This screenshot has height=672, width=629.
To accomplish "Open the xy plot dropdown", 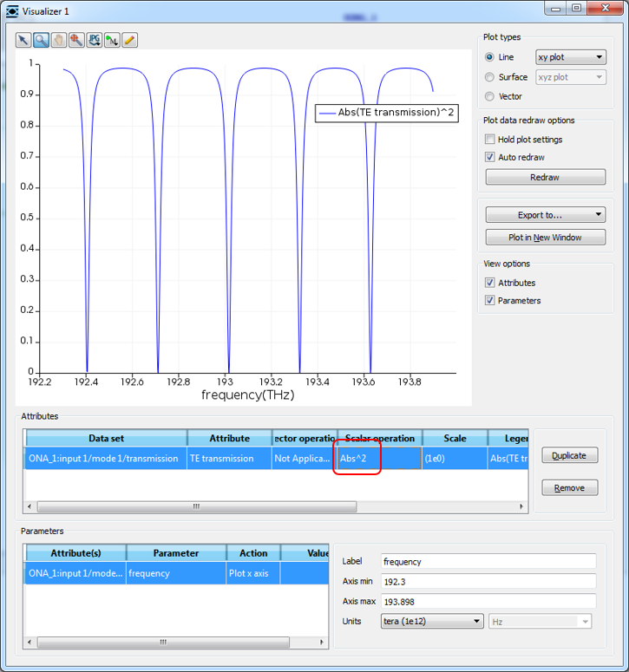I will [x=571, y=57].
